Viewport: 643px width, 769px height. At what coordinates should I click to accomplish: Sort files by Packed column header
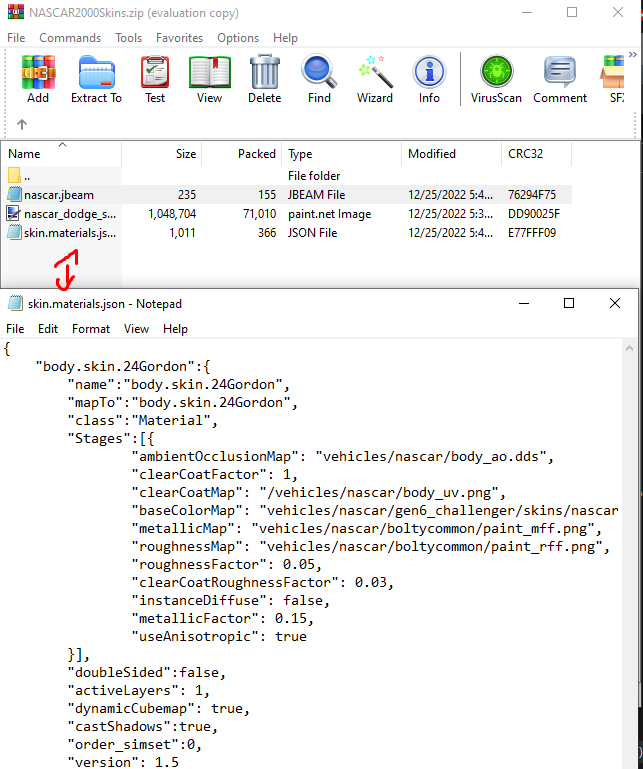[x=242, y=154]
